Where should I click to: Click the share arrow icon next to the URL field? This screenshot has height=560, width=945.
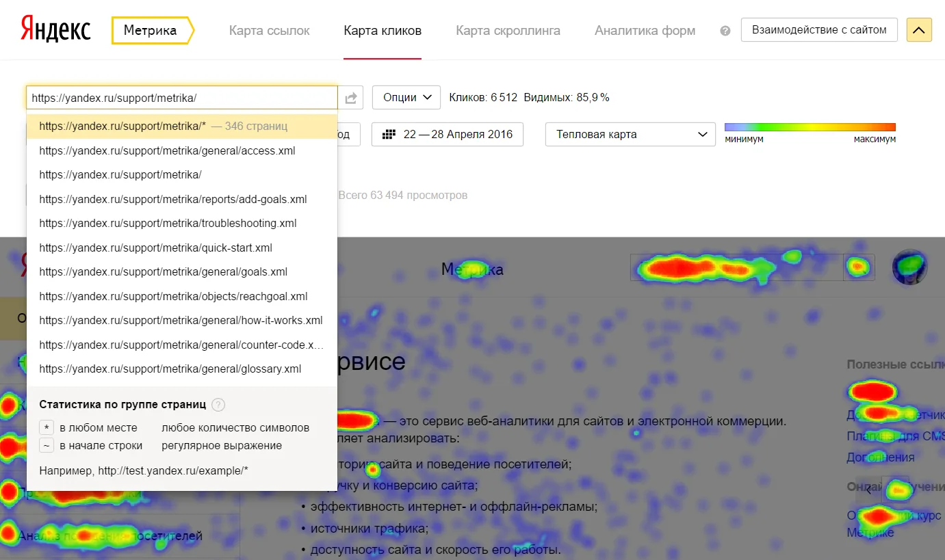(x=351, y=98)
